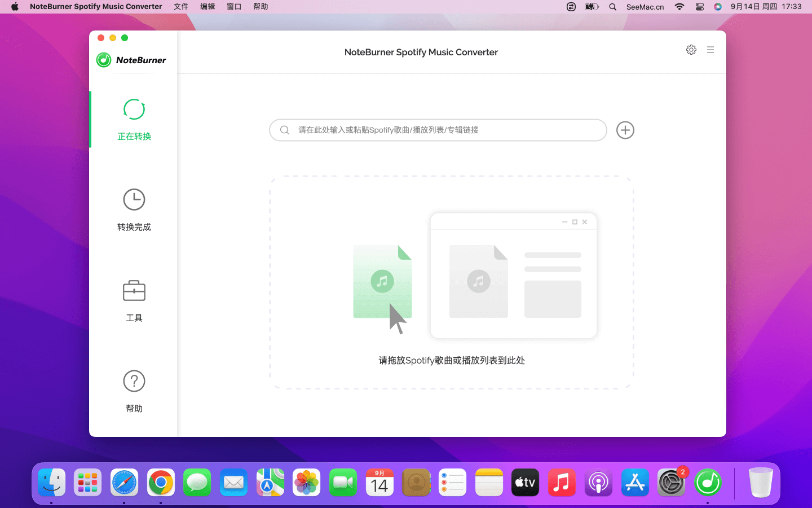This screenshot has height=508, width=812.
Task: Open the 正在转换 (Converting) sidebar section
Action: point(134,120)
